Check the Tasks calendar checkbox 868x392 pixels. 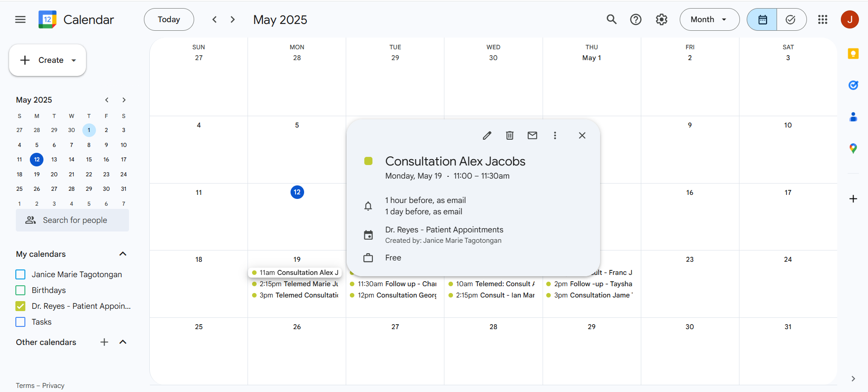tap(20, 322)
